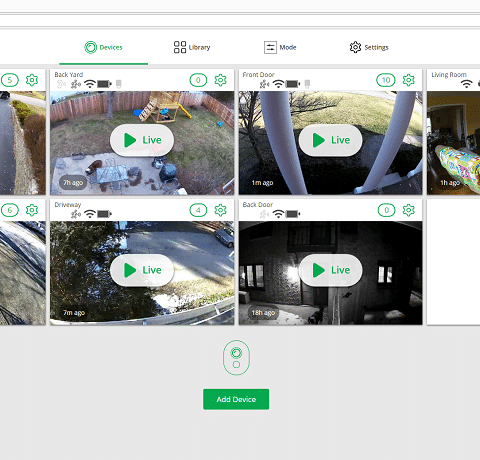Click Back Yard charging plug icon
Viewport: 480px width, 460px height.
click(x=118, y=84)
